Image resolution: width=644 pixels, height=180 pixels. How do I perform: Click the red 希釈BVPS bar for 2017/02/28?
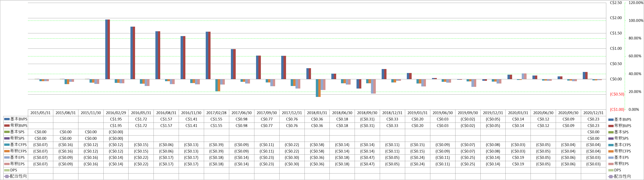click(209, 56)
